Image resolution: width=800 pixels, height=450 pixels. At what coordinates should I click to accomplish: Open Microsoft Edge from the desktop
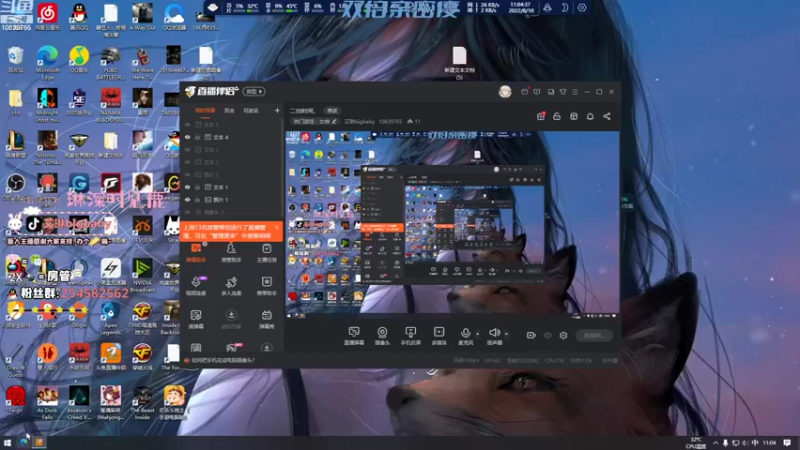click(x=47, y=63)
